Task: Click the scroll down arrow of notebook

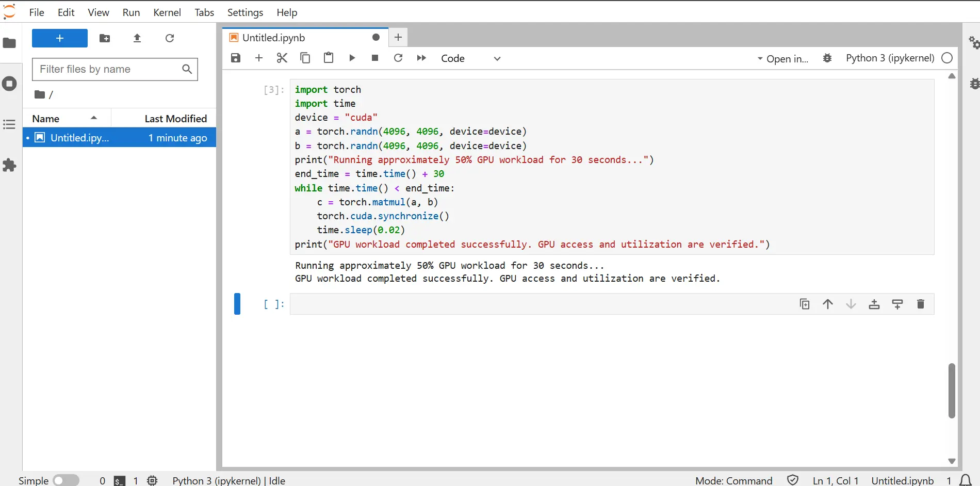Action: point(952,461)
